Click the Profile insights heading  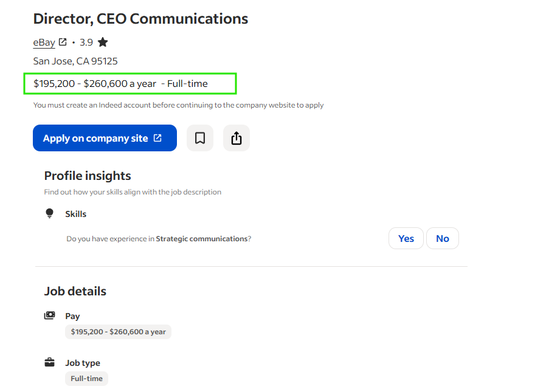tap(88, 176)
